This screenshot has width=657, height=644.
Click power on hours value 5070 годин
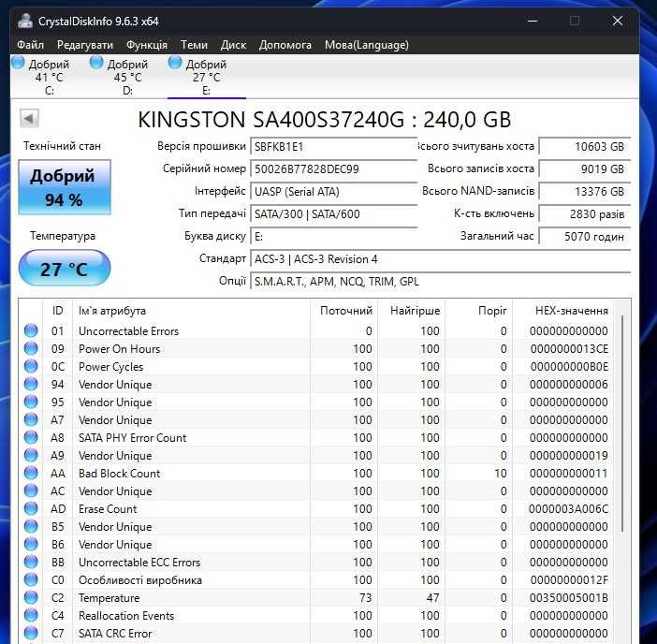coord(585,237)
